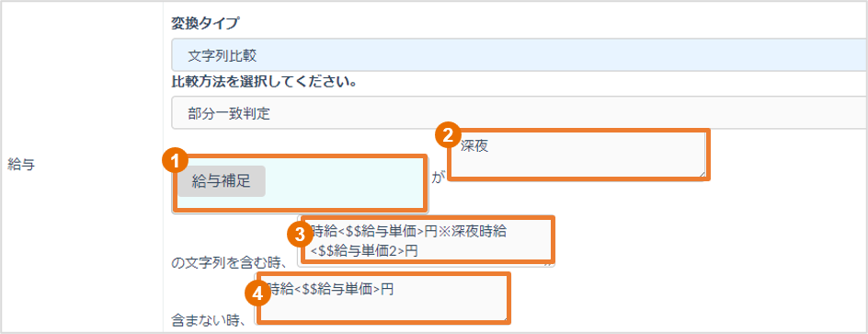The image size is (868, 334).
Task: Click the resize handle of the 含まない時 text area
Action: tap(505, 318)
